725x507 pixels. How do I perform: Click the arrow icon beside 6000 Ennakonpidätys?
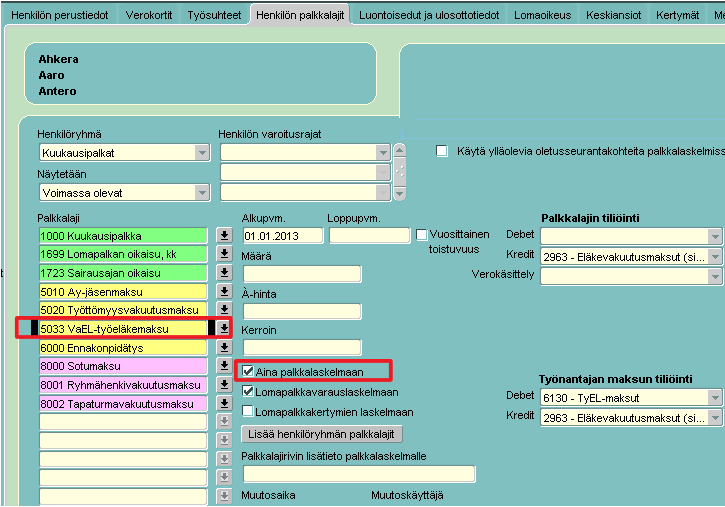(x=224, y=348)
